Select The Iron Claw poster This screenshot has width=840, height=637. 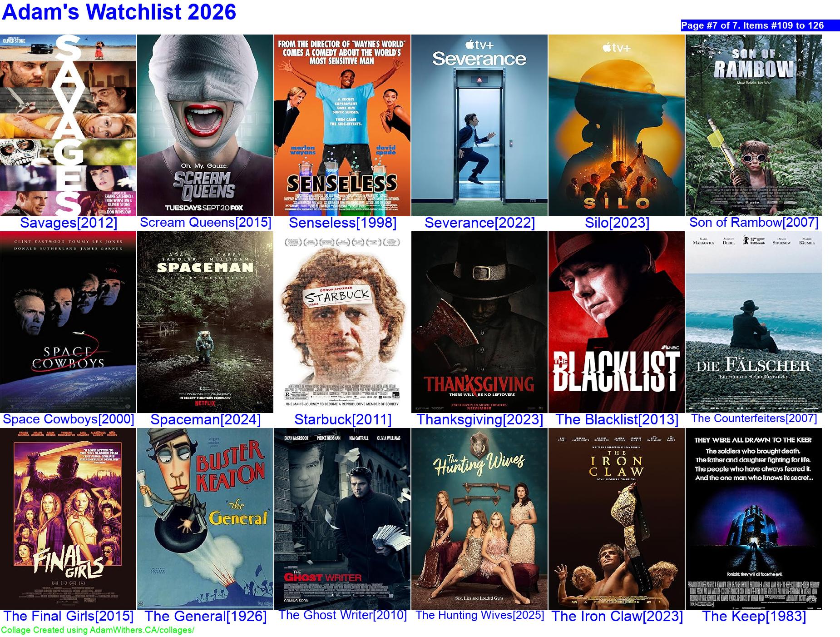(x=617, y=518)
